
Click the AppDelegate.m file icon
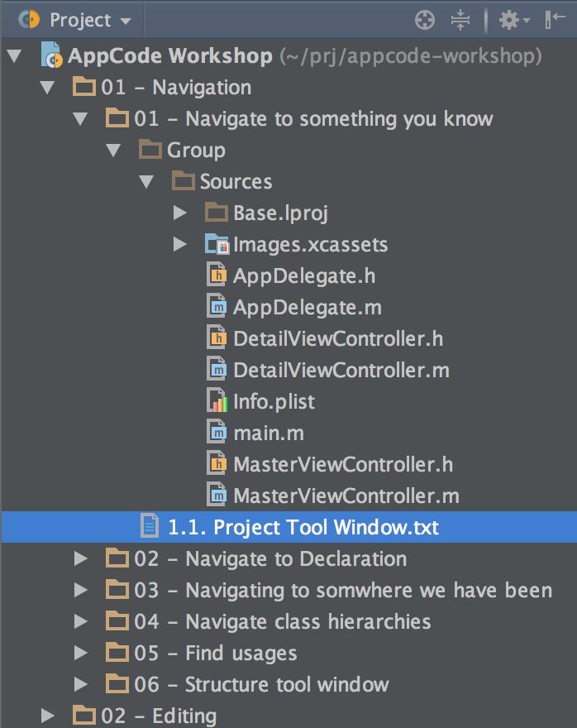[x=217, y=306]
